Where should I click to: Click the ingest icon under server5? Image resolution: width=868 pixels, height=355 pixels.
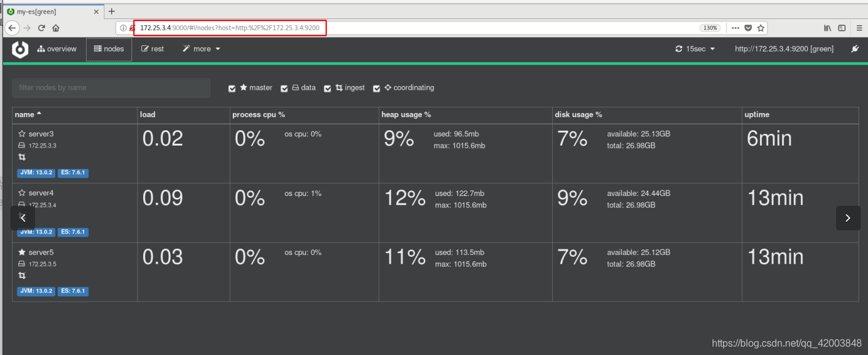click(22, 276)
